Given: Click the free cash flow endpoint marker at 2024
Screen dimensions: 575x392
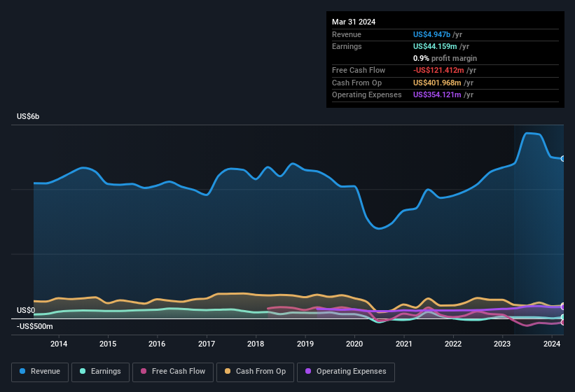Looking at the screenshot, I should click(563, 323).
